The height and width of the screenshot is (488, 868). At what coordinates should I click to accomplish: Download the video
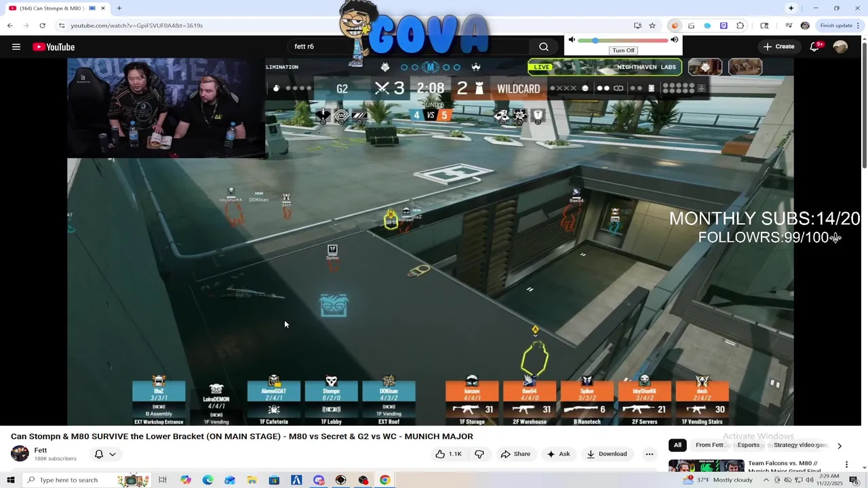(607, 454)
